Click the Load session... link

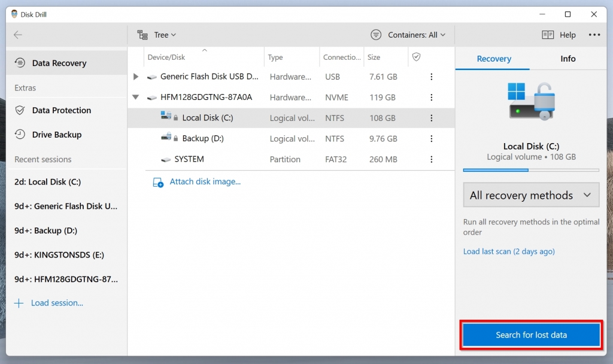tap(57, 303)
